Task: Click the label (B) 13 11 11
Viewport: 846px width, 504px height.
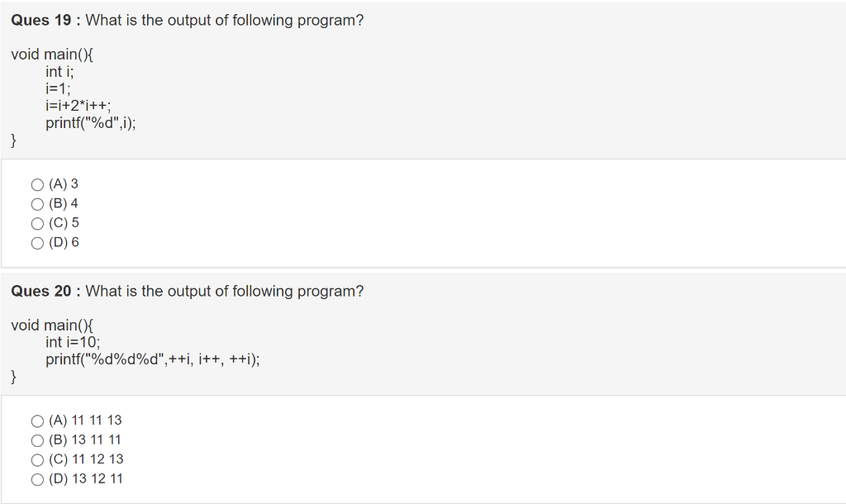Action: pos(85,440)
